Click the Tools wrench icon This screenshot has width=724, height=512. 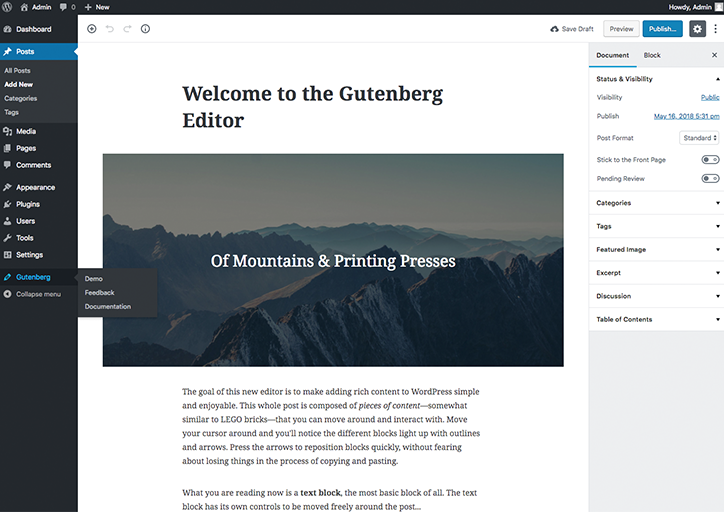pyautogui.click(x=7, y=238)
